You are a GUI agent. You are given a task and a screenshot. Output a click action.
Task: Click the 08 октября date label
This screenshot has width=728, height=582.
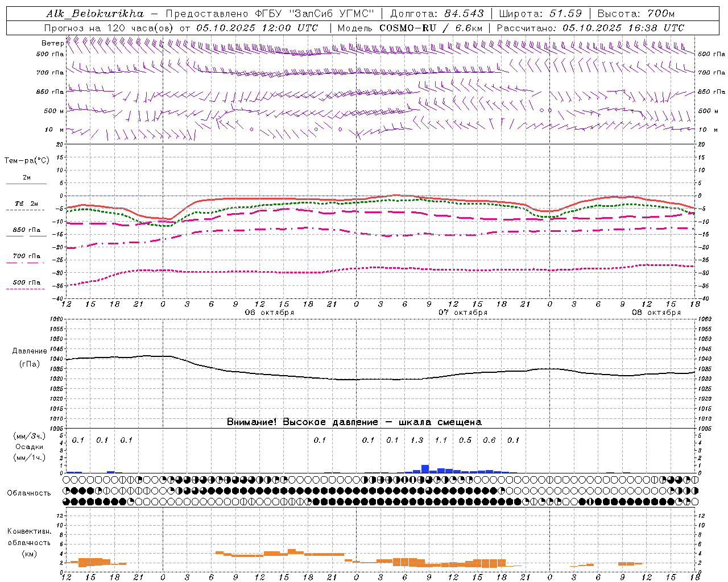click(656, 313)
